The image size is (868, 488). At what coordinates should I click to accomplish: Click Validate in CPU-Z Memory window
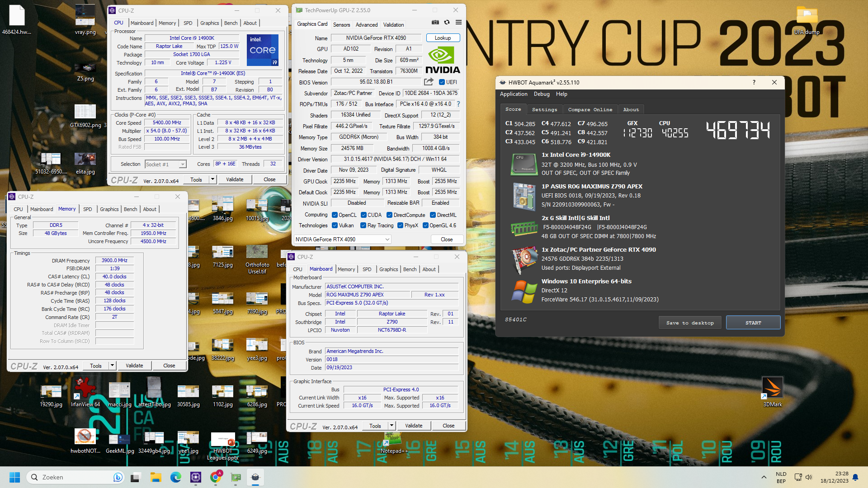point(134,366)
